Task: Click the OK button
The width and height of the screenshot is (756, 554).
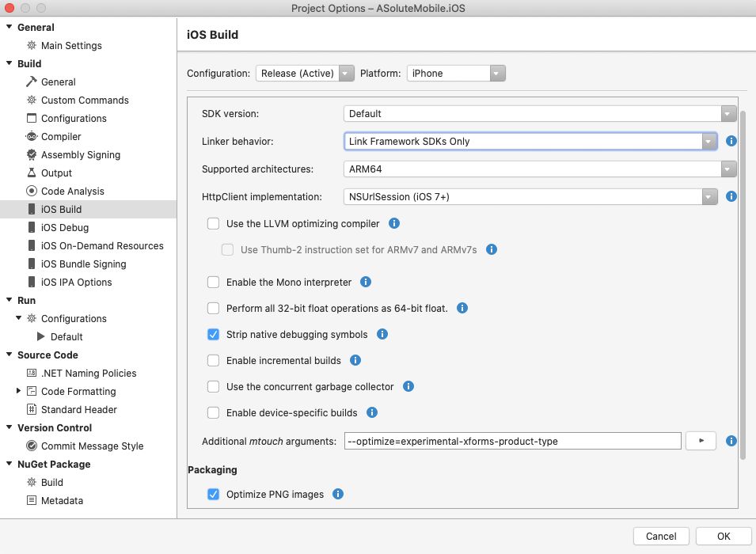Action: 724,536
